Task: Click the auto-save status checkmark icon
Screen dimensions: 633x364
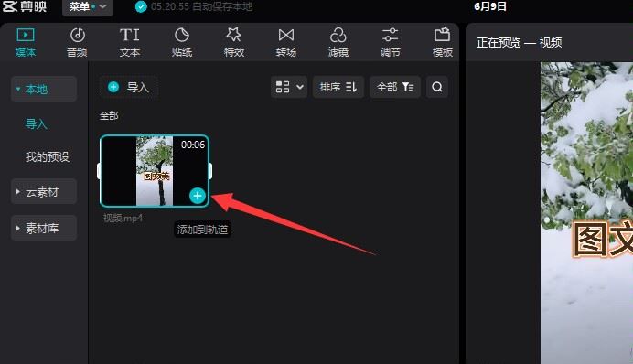Action: coord(141,7)
